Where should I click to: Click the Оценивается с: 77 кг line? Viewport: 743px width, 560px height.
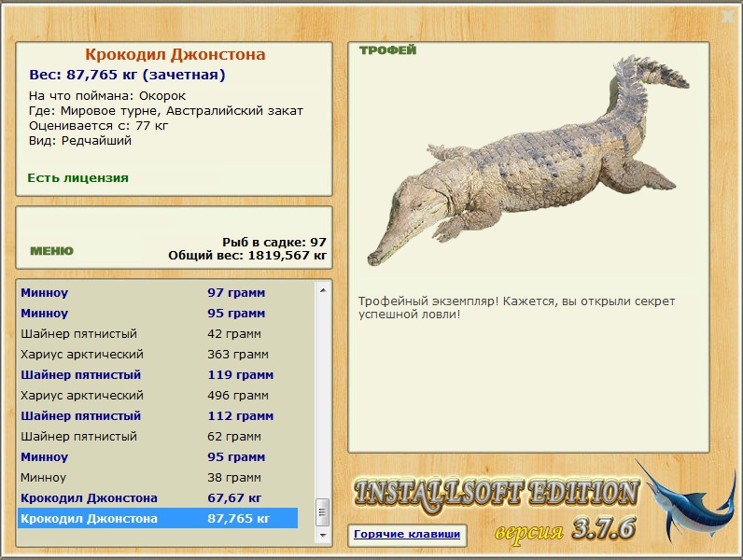pyautogui.click(x=99, y=126)
